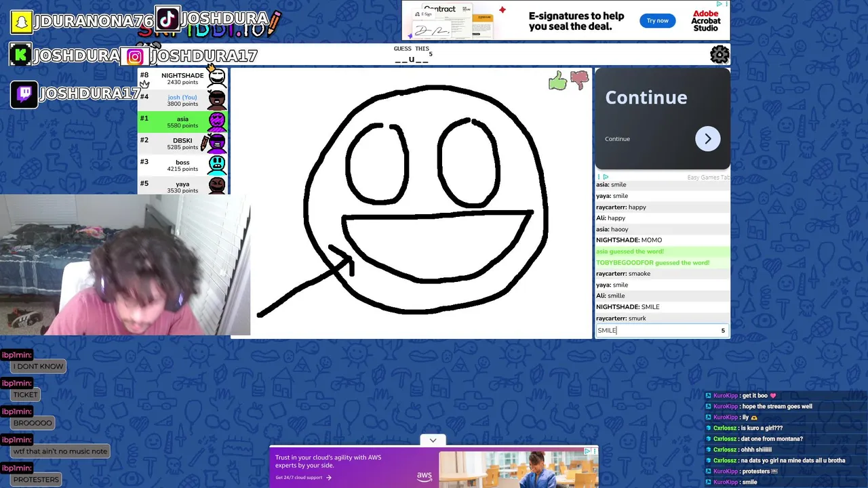The width and height of the screenshot is (868, 488).
Task: Click the 'PROTESTERS' overlay bubble
Action: (x=36, y=480)
